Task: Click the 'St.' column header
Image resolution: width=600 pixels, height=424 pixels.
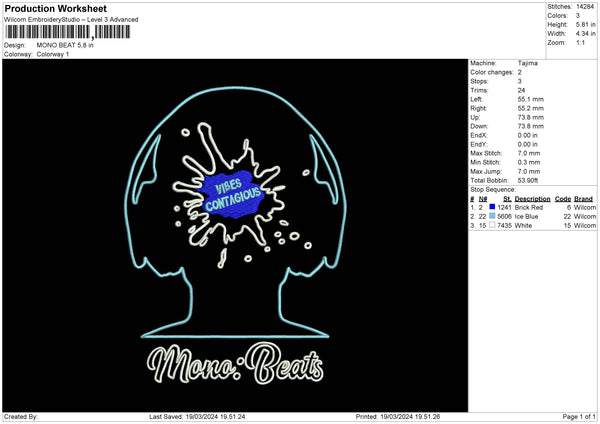Action: [507, 199]
